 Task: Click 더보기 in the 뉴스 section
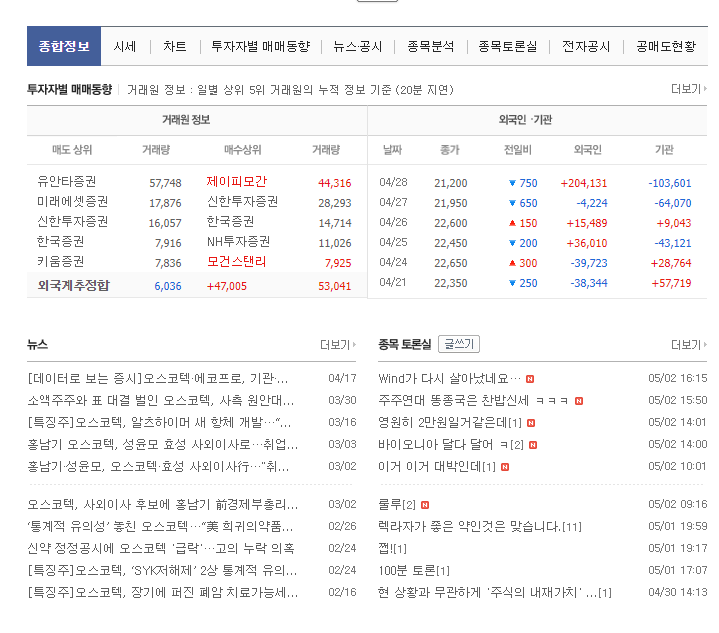338,344
